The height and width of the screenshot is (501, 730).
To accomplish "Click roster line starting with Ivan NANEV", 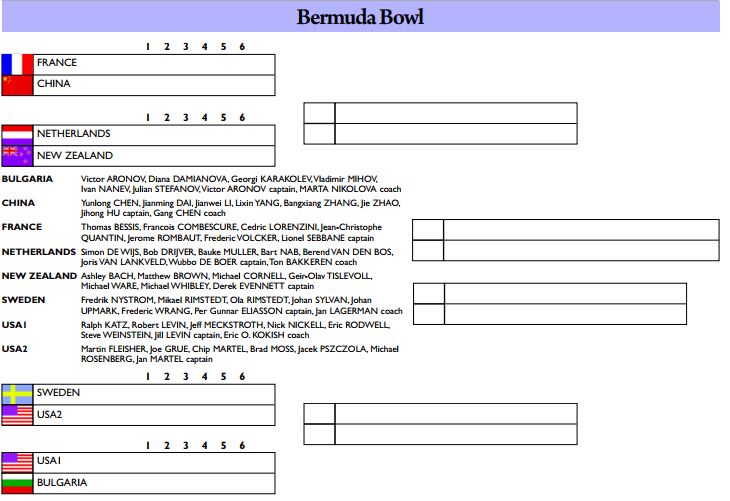I will 241,189.
